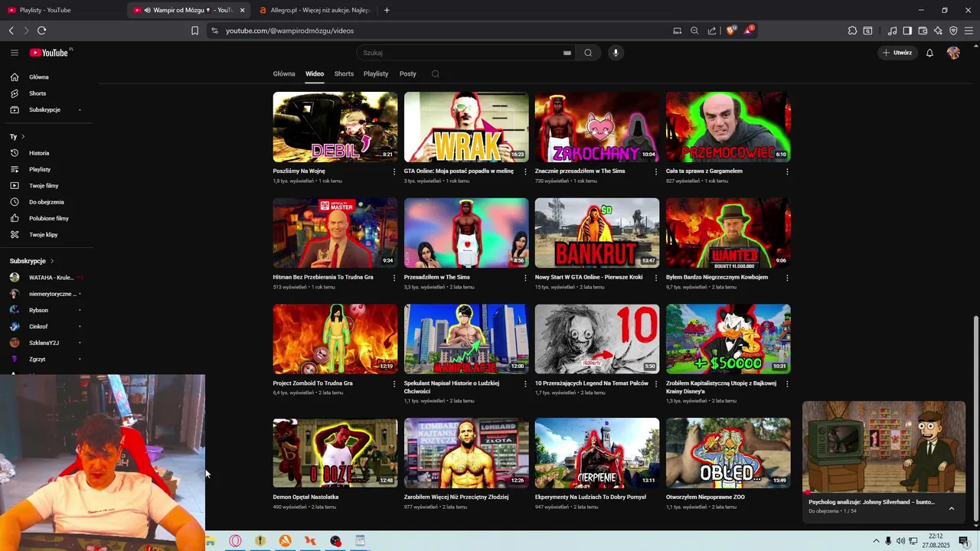980x551 pixels.
Task: Toggle browser sidebar panel icon
Action: (x=907, y=31)
